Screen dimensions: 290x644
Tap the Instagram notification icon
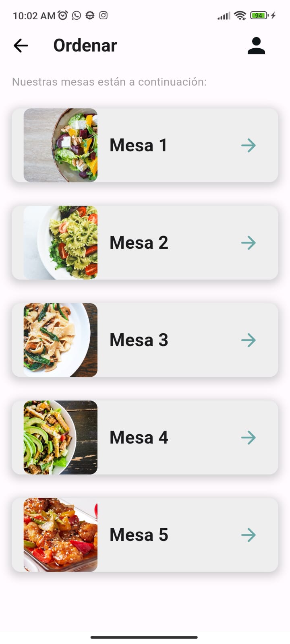(104, 16)
